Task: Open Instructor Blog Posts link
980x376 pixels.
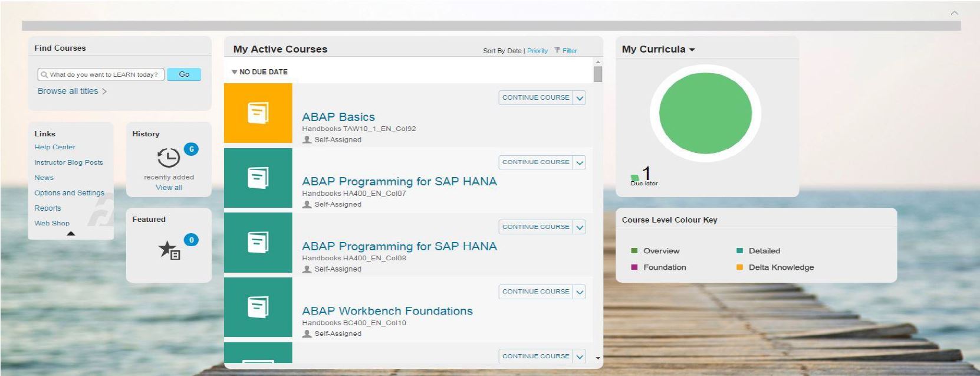Action: click(x=68, y=162)
